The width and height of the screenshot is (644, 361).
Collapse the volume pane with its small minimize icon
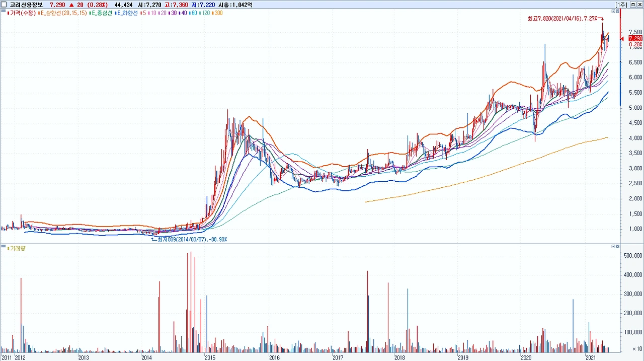613,247
